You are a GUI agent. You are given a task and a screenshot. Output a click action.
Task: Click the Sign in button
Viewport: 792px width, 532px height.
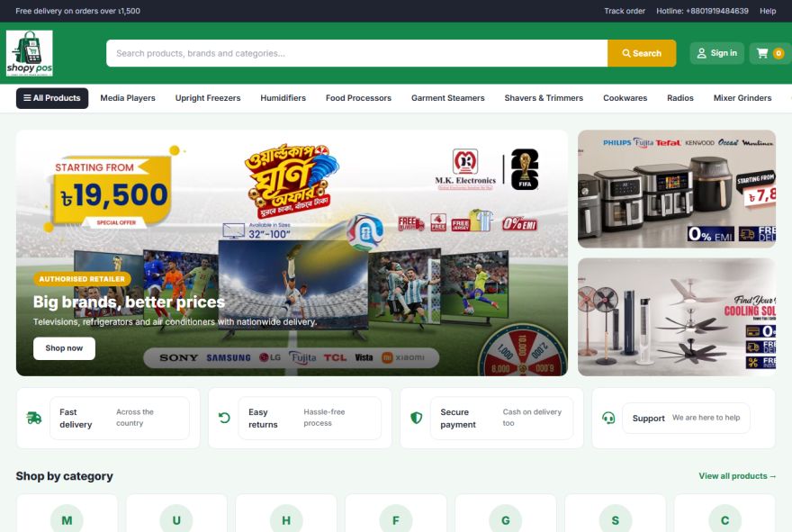(x=716, y=53)
